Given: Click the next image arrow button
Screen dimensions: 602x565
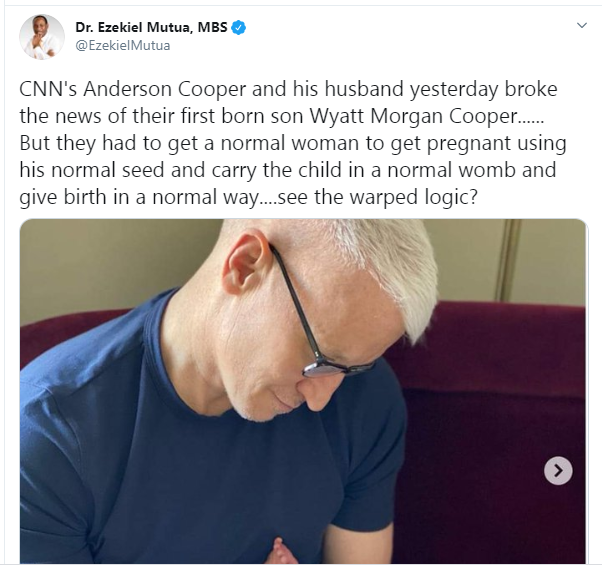Looking at the screenshot, I should 558,471.
